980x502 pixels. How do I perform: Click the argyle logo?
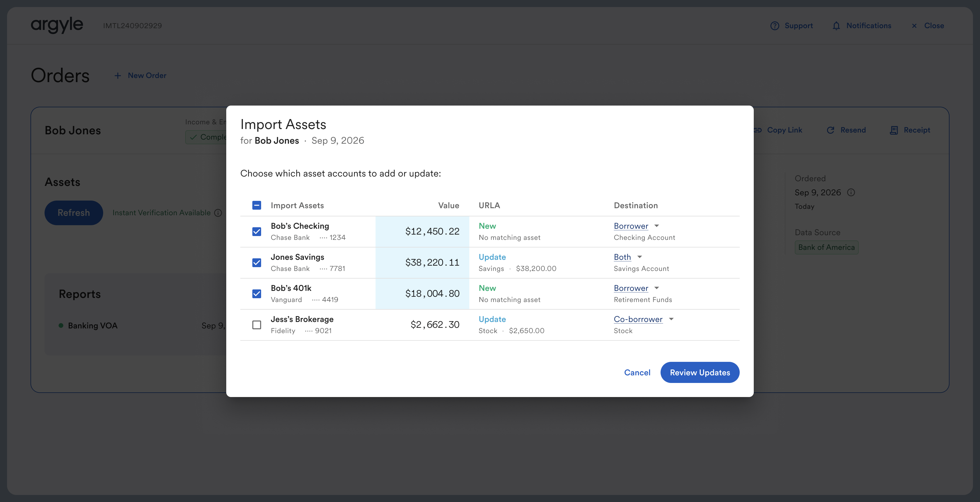[x=57, y=25]
